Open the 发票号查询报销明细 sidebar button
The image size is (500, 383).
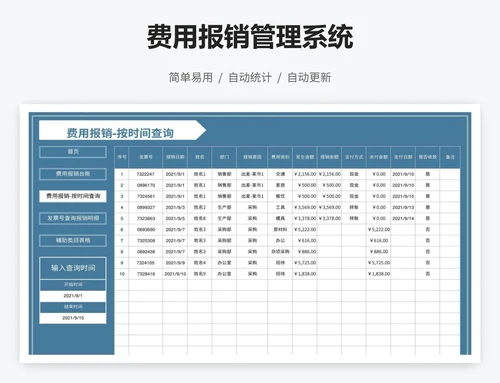click(73, 218)
